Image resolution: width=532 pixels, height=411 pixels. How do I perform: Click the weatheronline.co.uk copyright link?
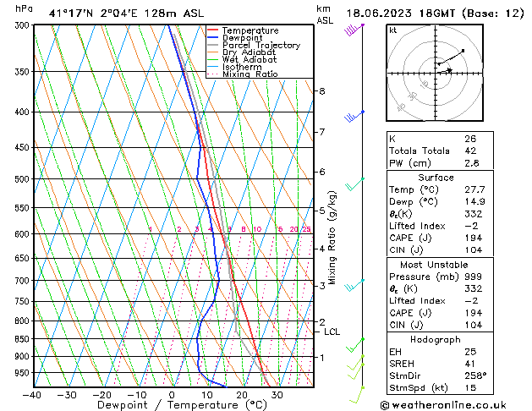[443, 405]
